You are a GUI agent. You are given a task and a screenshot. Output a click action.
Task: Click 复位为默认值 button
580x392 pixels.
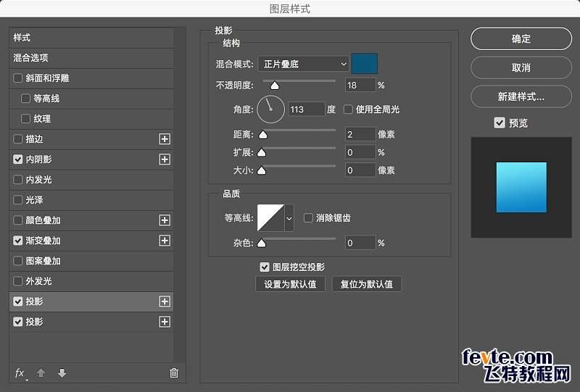point(367,284)
